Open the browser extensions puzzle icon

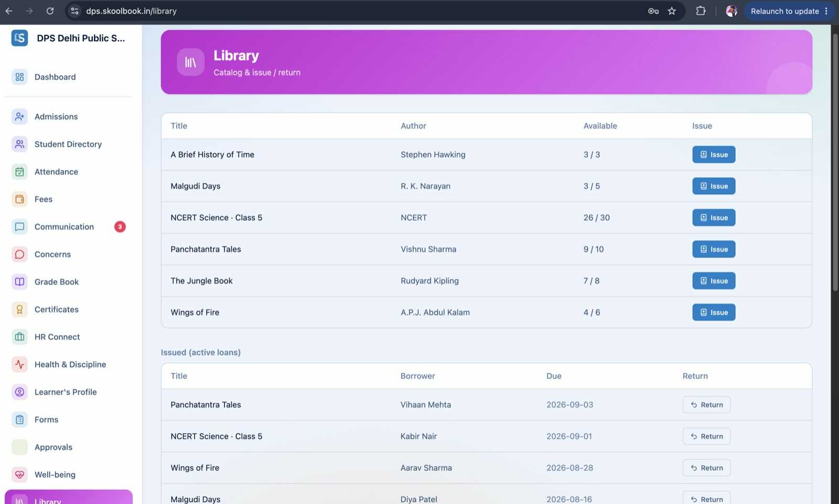[701, 11]
